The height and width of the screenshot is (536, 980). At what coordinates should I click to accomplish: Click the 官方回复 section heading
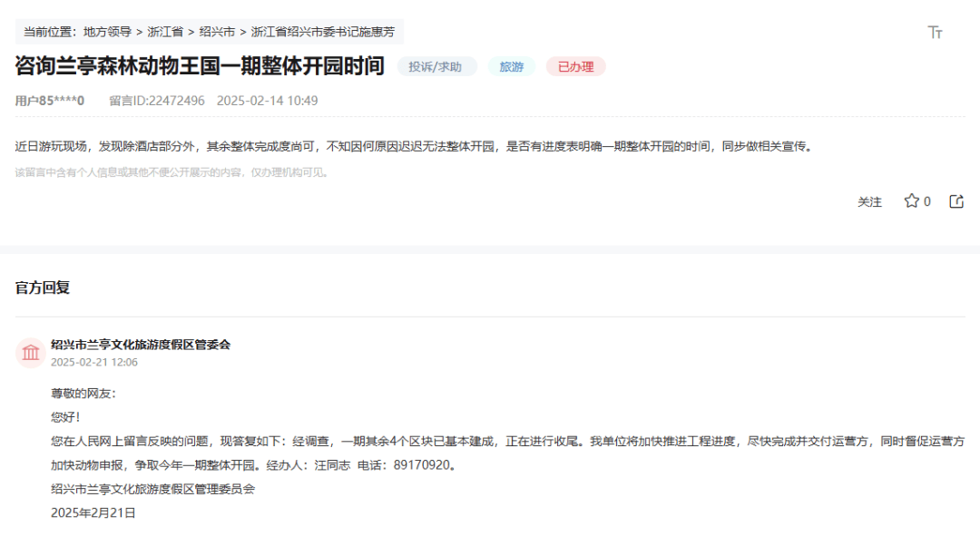[x=43, y=287]
